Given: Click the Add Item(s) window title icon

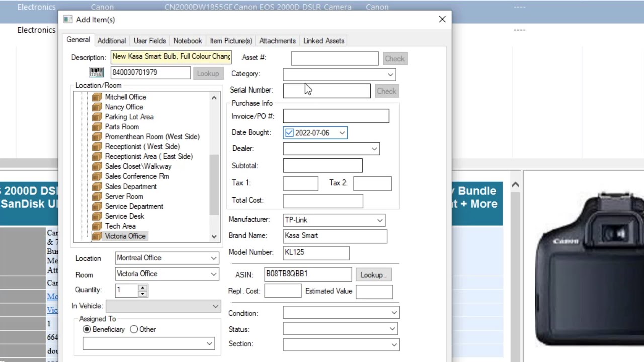Looking at the screenshot, I should (x=68, y=20).
